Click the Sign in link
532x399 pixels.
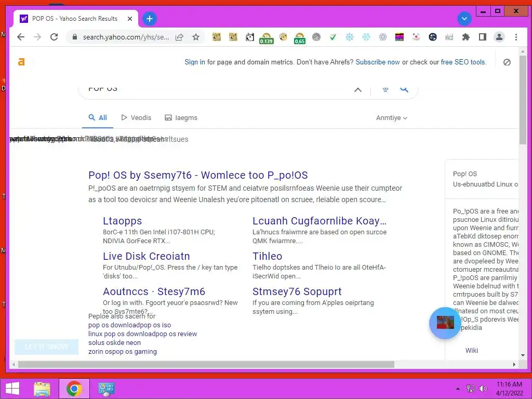[x=195, y=62]
